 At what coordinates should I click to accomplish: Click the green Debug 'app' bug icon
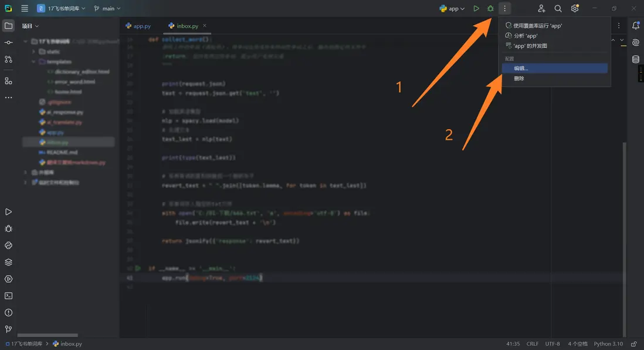(490, 8)
